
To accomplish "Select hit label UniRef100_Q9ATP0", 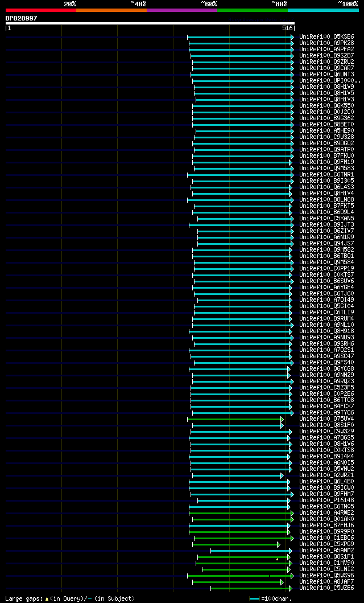I will pyautogui.click(x=327, y=150).
